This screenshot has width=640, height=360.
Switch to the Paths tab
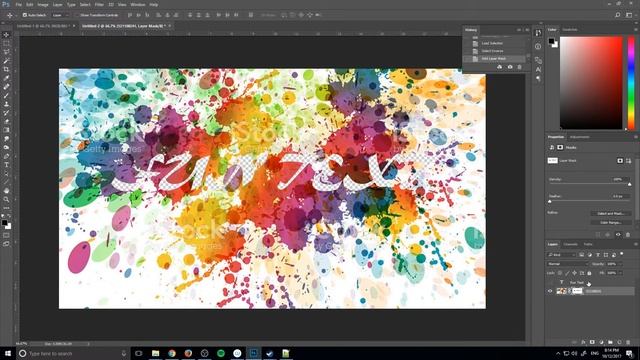588,244
